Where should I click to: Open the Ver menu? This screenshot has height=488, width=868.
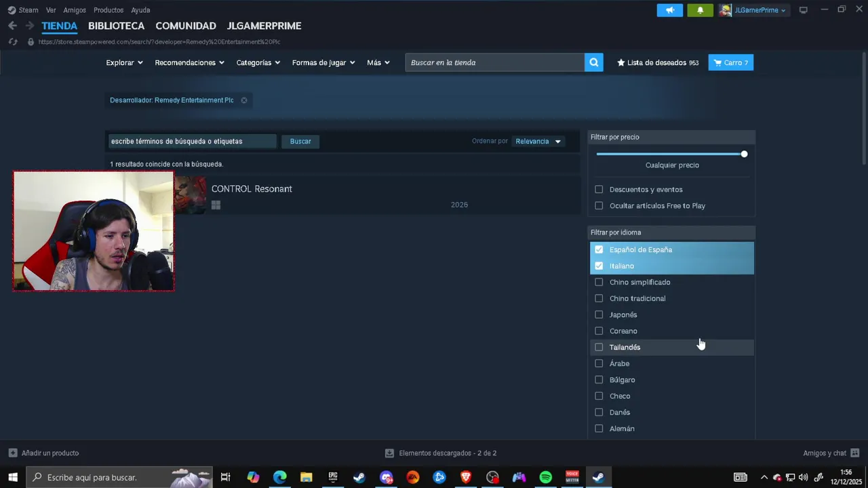coord(51,10)
